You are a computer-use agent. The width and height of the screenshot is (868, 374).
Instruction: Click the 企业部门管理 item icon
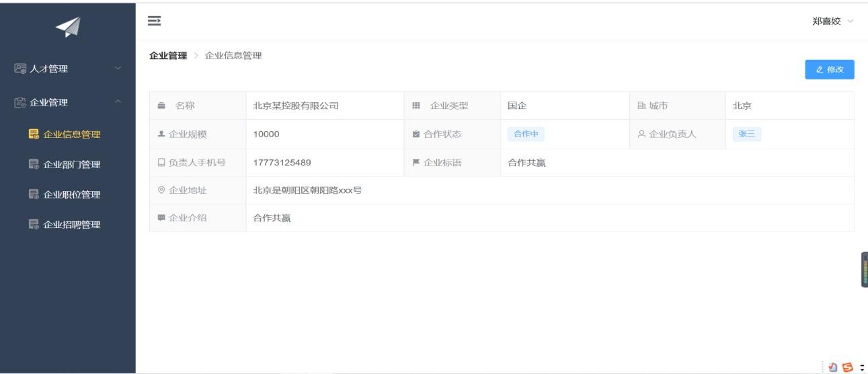click(34, 165)
